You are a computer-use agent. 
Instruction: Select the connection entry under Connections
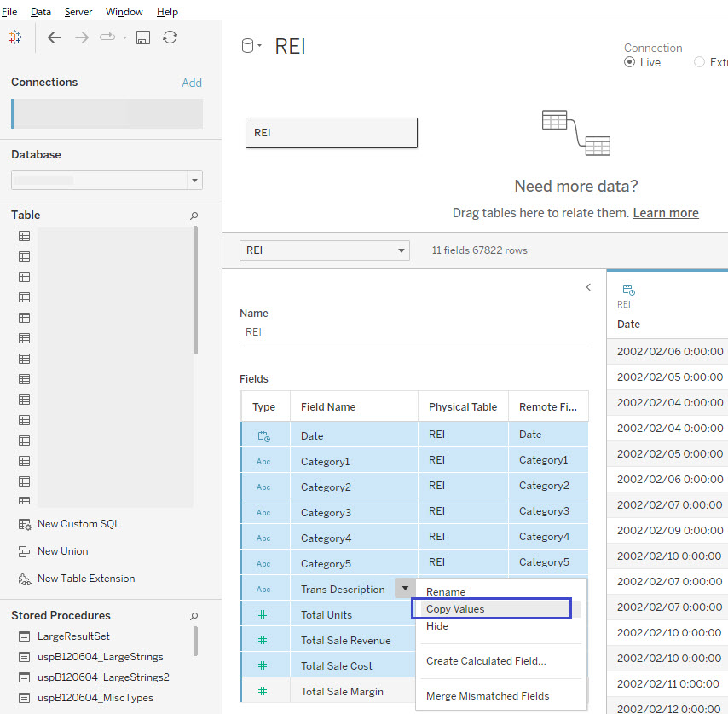pyautogui.click(x=107, y=113)
